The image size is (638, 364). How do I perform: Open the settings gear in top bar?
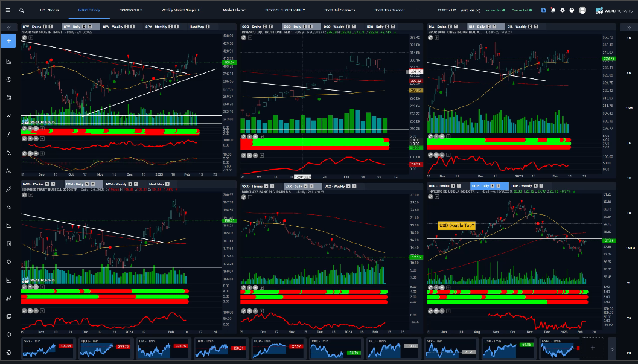[563, 10]
